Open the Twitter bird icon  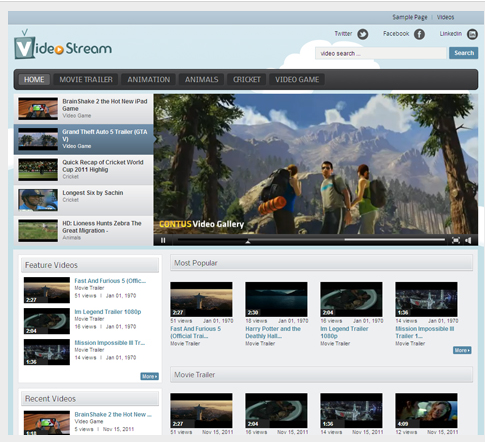[363, 34]
